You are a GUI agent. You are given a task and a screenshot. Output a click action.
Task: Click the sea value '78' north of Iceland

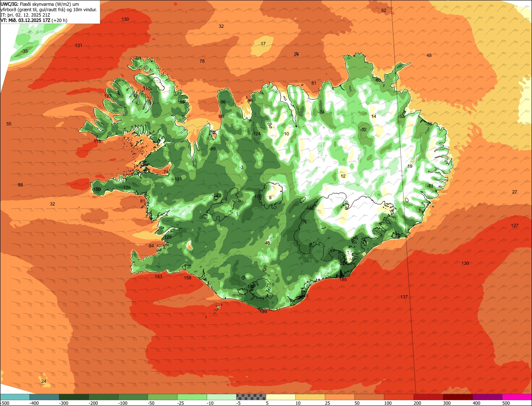[x=202, y=61]
